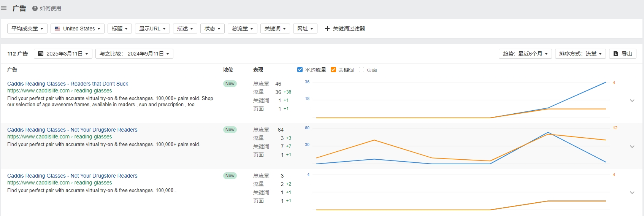The height and width of the screenshot is (216, 644).
Task: Open the United States country dropdown
Action: coord(78,29)
